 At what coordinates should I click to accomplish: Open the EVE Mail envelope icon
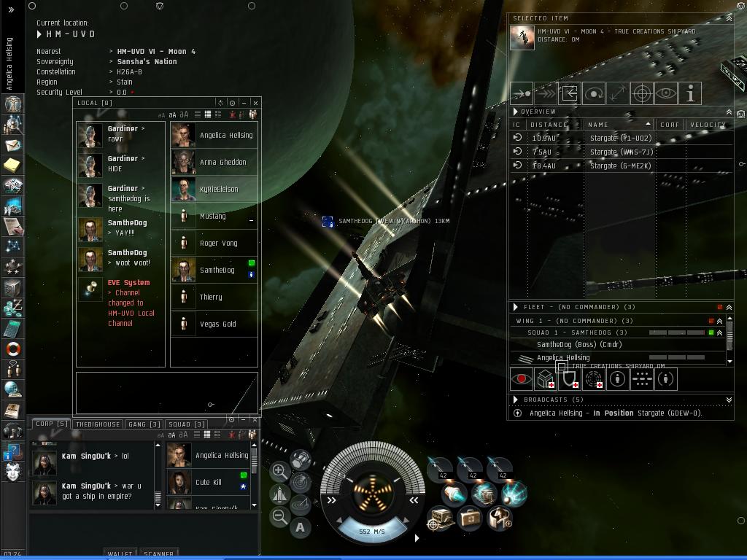click(x=13, y=145)
